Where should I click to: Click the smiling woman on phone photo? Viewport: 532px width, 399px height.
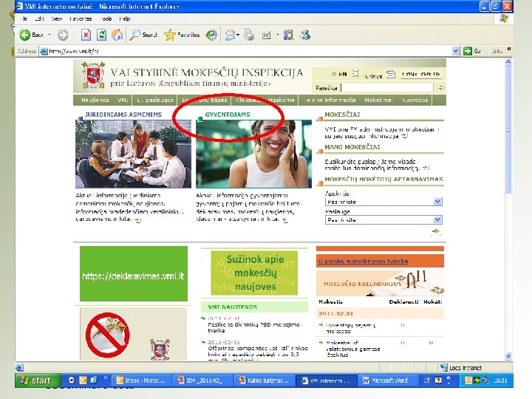click(x=253, y=154)
